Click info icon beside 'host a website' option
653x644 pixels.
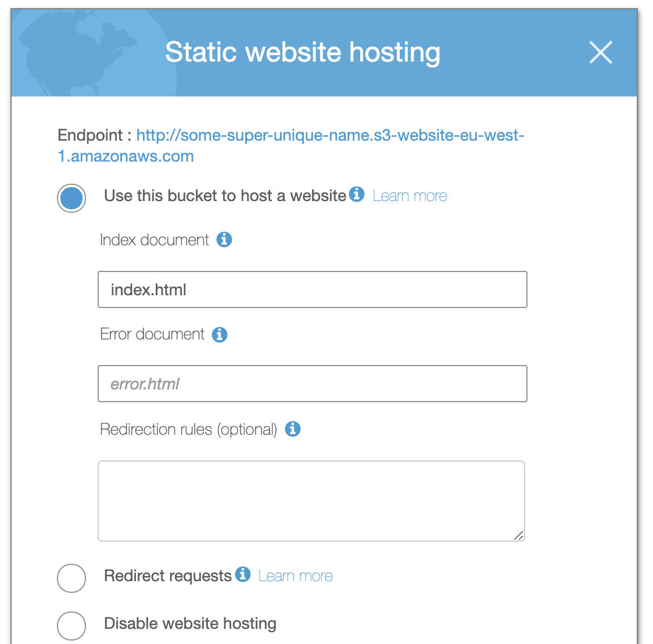coord(357,194)
